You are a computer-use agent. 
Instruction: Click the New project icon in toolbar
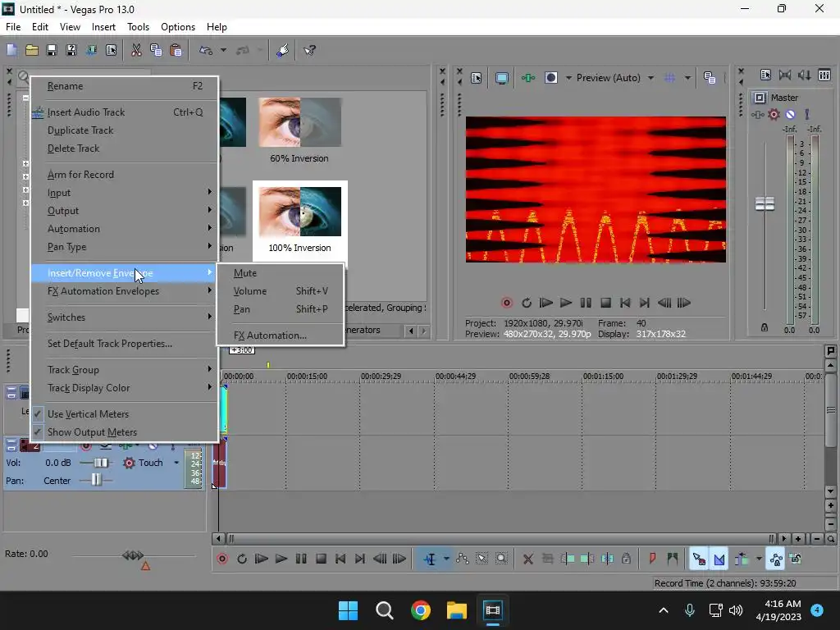pyautogui.click(x=11, y=50)
